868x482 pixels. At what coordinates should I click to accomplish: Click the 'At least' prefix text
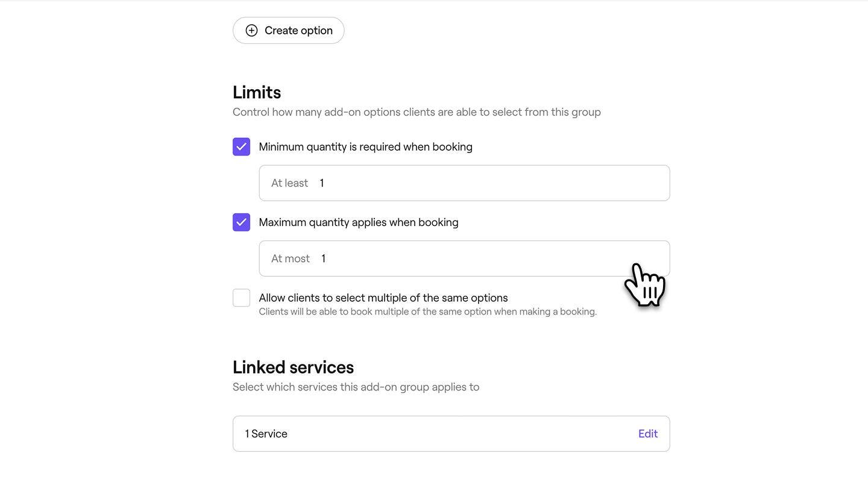pos(289,183)
